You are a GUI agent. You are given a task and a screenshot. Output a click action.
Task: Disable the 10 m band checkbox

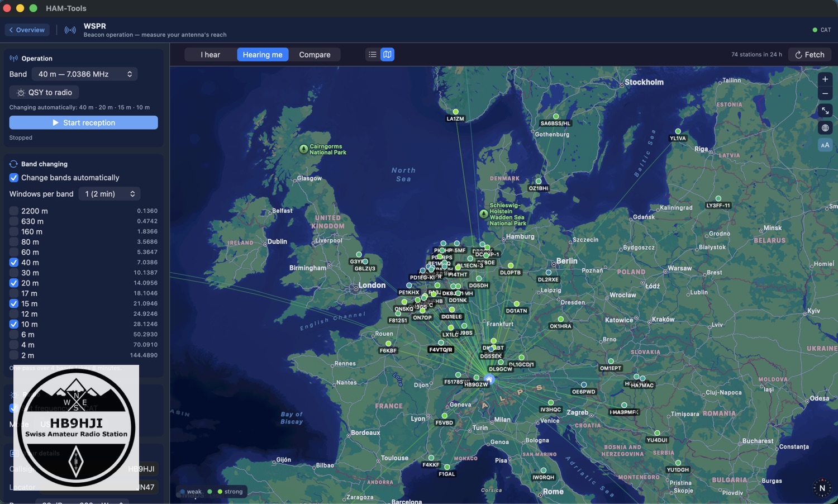[14, 324]
